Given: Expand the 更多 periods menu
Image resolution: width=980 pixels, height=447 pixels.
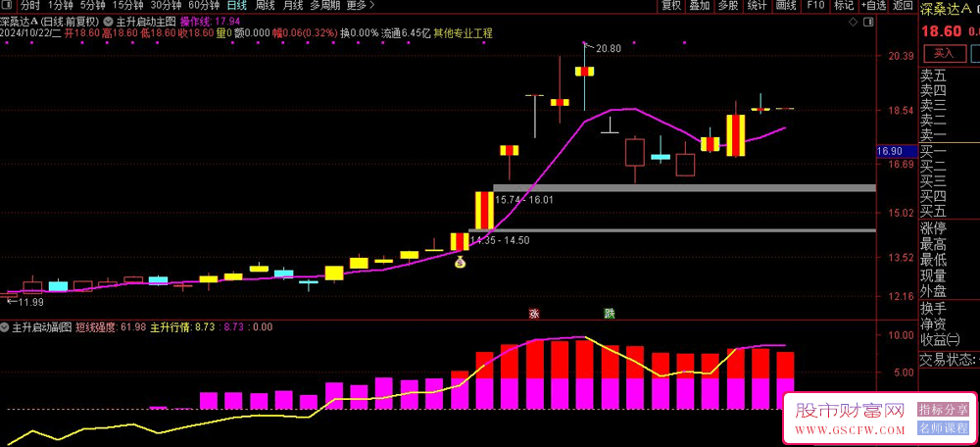Looking at the screenshot, I should point(361,6).
